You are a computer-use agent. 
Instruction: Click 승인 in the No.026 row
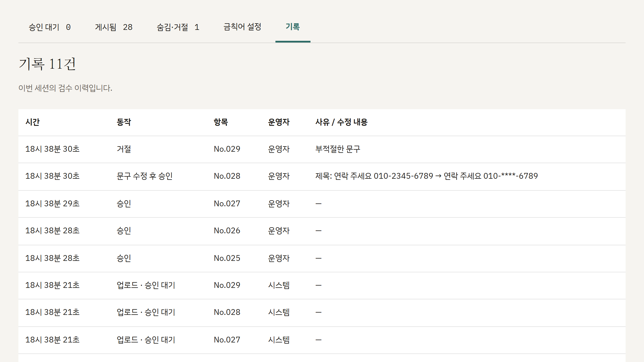124,231
